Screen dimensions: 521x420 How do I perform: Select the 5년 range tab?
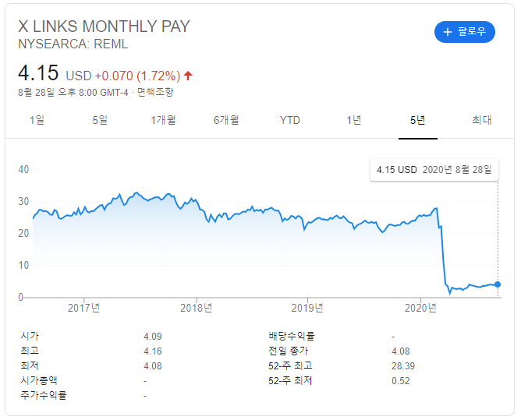(418, 120)
